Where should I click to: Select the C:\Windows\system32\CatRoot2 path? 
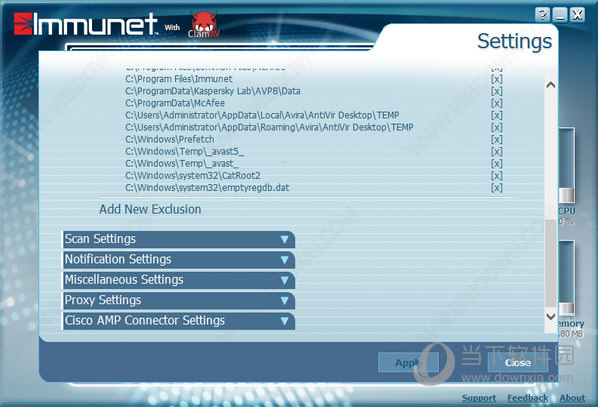[193, 176]
